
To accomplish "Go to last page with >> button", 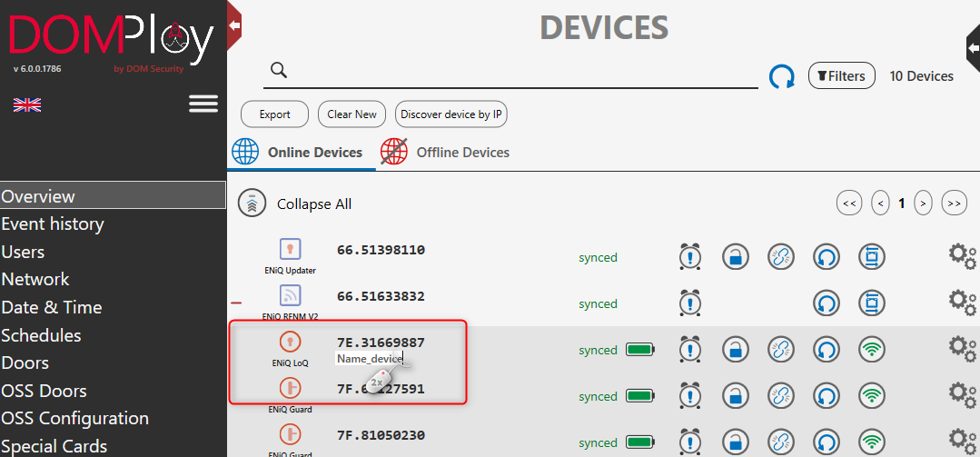I will click(955, 204).
